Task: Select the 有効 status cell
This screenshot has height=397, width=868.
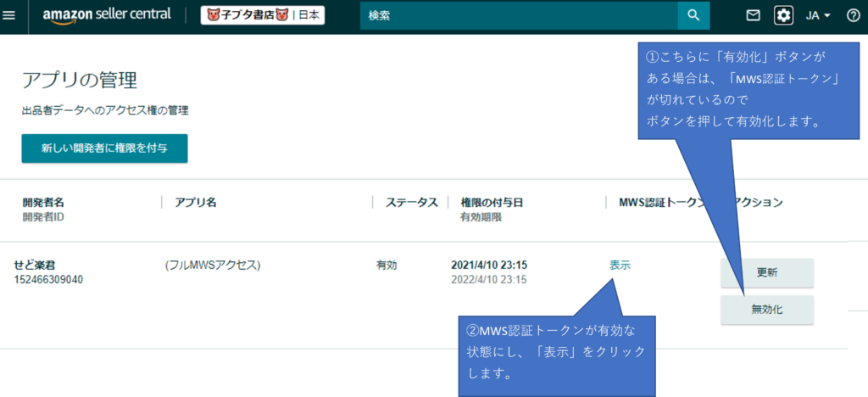Action: click(387, 266)
